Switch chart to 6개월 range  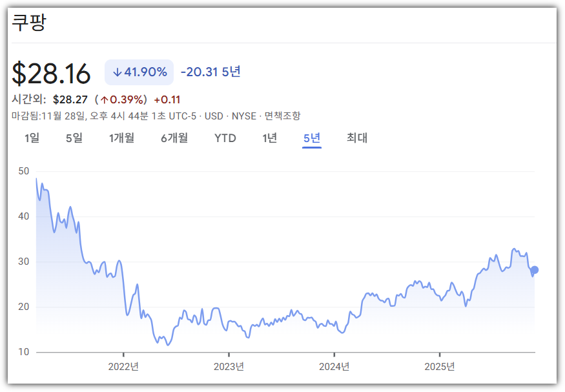174,138
